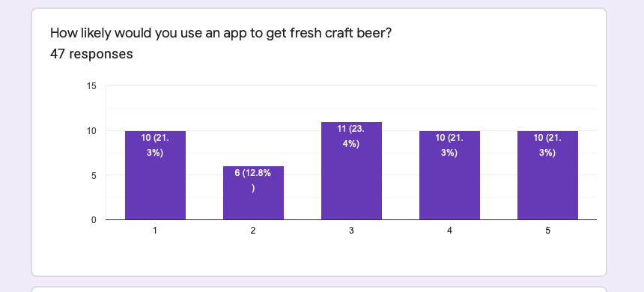
Task: Click x-axis label 5
Action: [x=547, y=231]
